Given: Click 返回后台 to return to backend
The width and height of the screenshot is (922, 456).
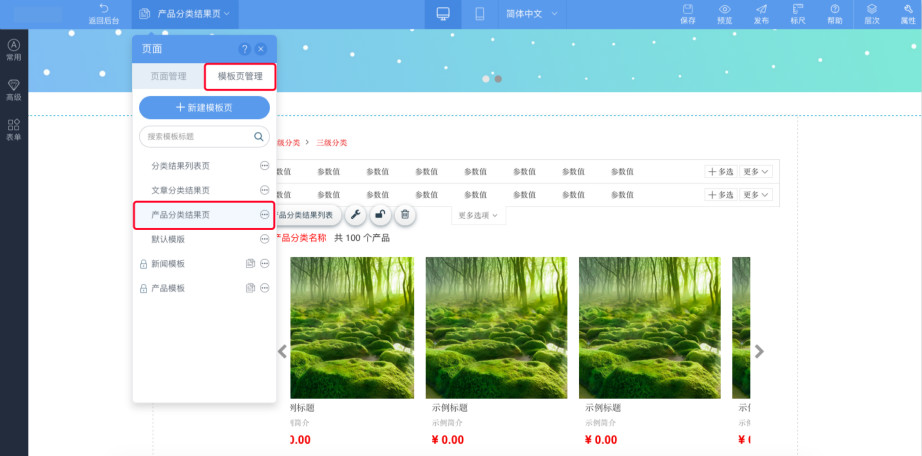Looking at the screenshot, I should pyautogui.click(x=103, y=14).
